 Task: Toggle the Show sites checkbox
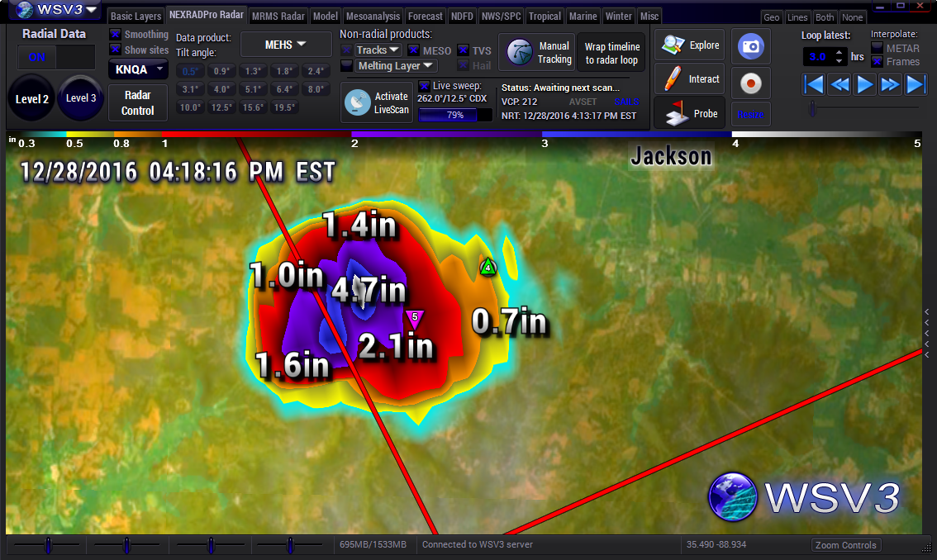click(116, 50)
